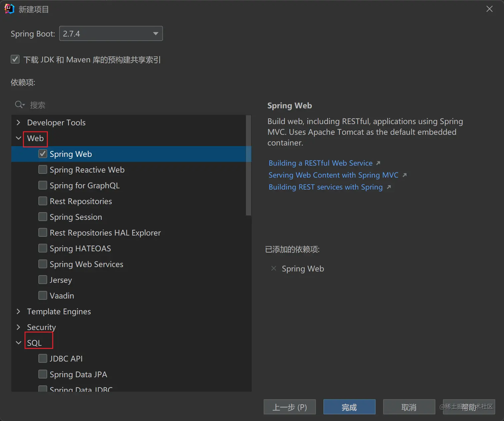Image resolution: width=504 pixels, height=421 pixels.
Task: Select the Spring Web Services label
Action: click(86, 264)
